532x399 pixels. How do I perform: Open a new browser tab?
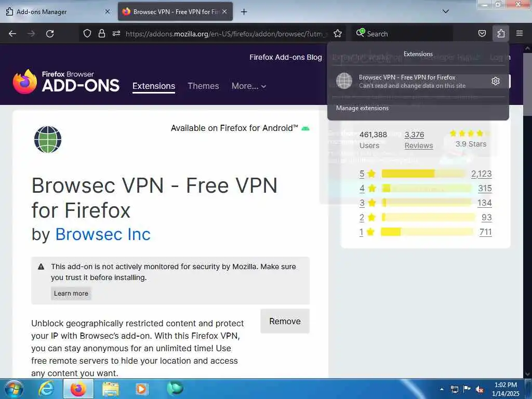pyautogui.click(x=244, y=12)
